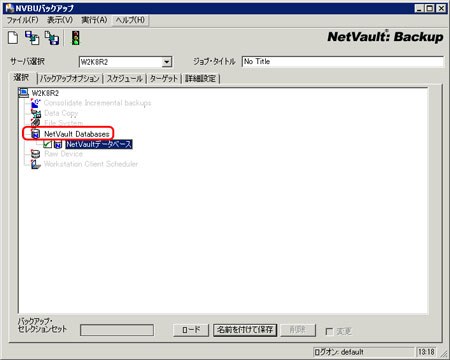Select Consolidate Incremental backups tree item
Screen dimensions: 450x360
point(97,103)
